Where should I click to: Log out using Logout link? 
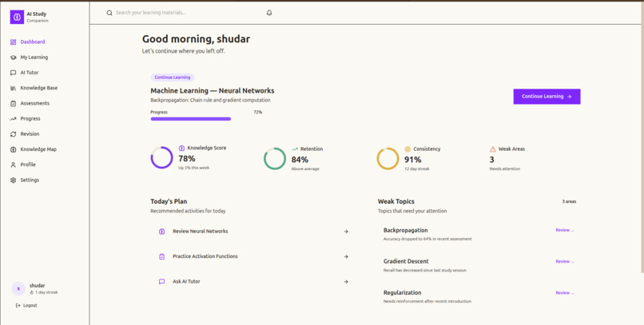coord(26,305)
